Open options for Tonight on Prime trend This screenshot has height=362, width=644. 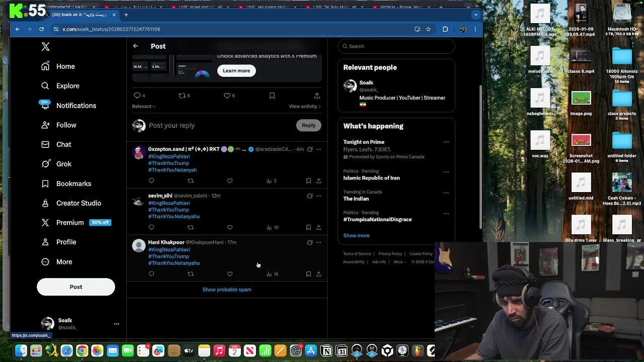(446, 142)
